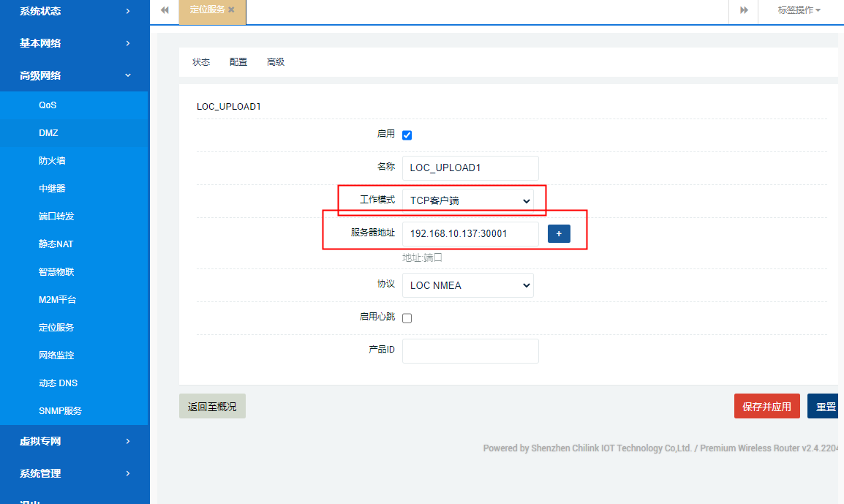Click the scroll tabs left arrow icon

pos(165,10)
